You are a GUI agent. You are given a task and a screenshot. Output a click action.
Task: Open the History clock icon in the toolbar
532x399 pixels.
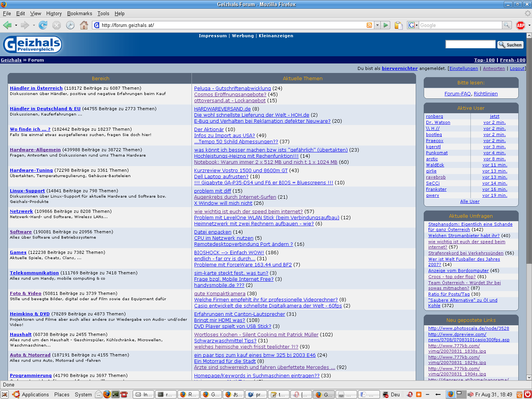click(x=70, y=25)
